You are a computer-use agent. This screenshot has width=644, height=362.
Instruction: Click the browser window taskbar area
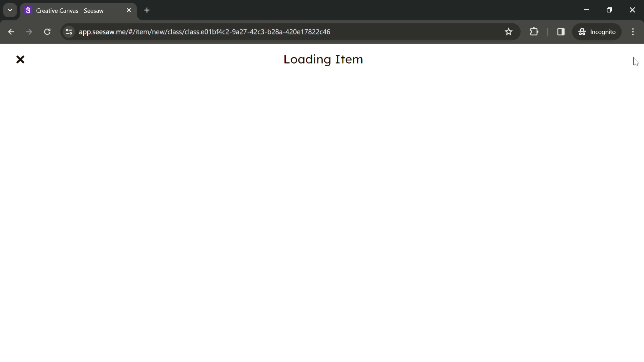tap(322, 10)
